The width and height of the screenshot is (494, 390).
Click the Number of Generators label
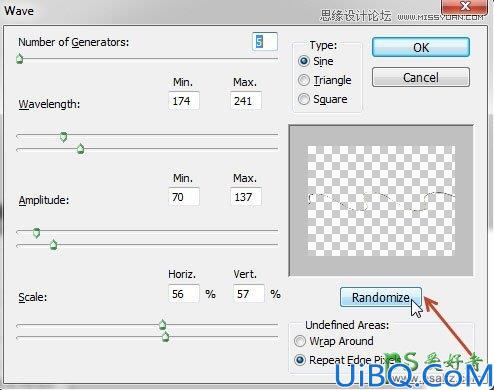(73, 42)
